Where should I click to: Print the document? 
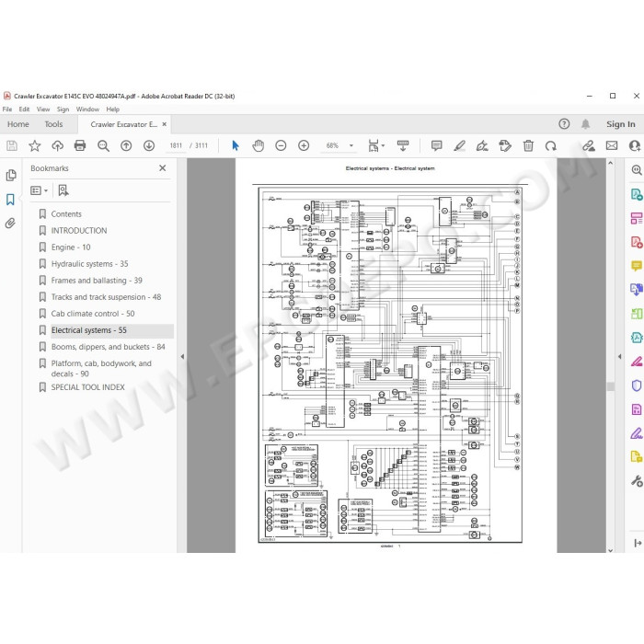(x=80, y=145)
